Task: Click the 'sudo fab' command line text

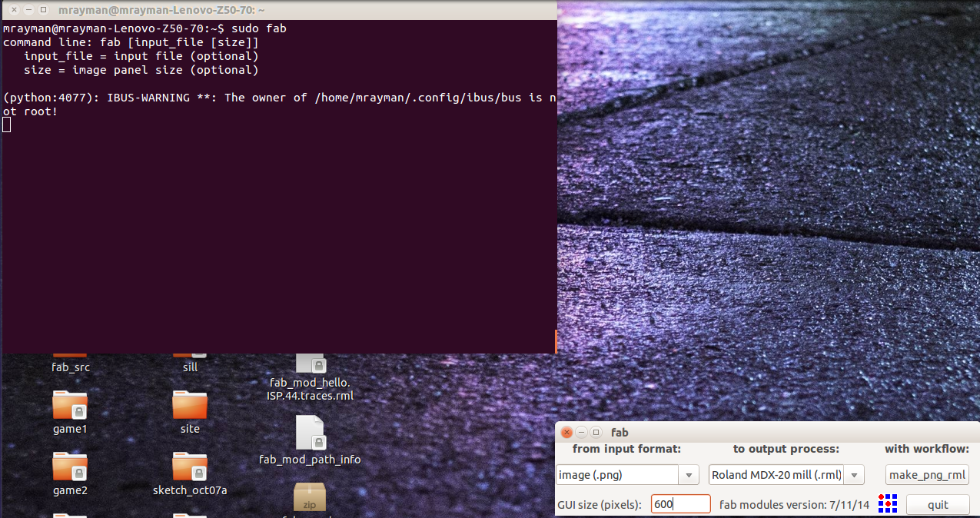Action: 260,28
